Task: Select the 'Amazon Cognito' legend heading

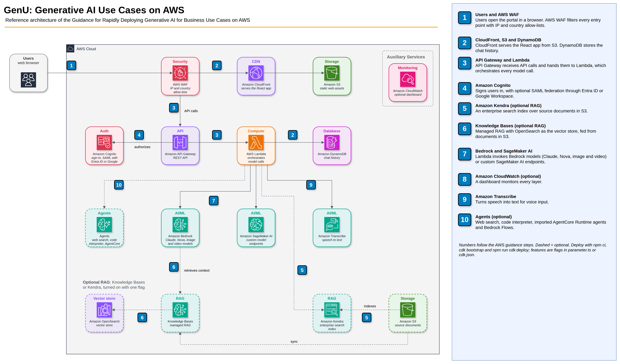Action: 493,85
